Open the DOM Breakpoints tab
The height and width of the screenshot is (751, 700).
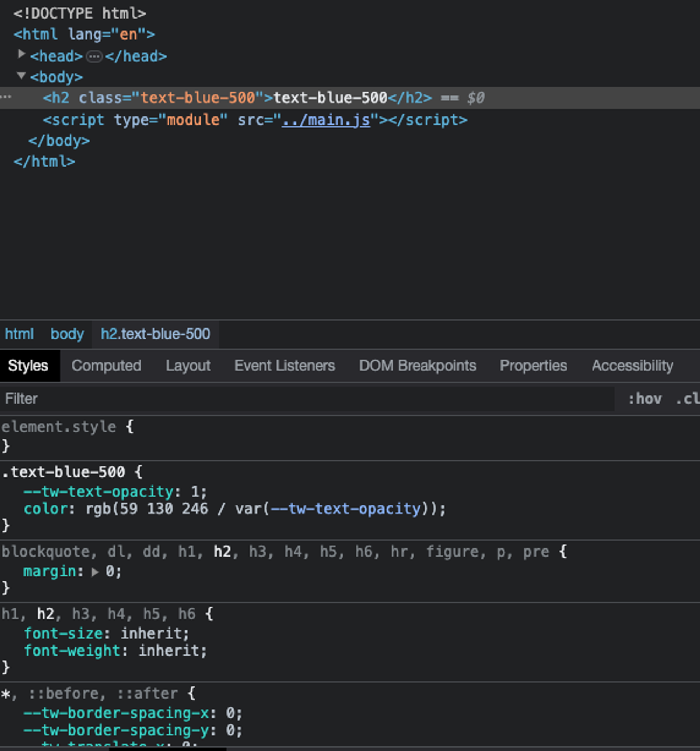coord(418,366)
